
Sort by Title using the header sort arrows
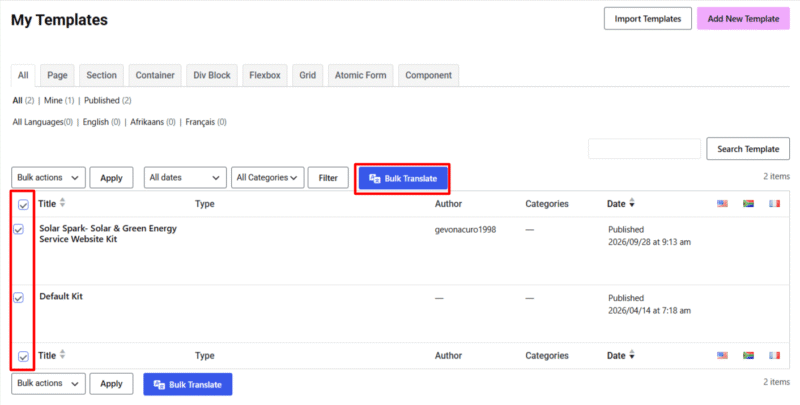click(62, 203)
